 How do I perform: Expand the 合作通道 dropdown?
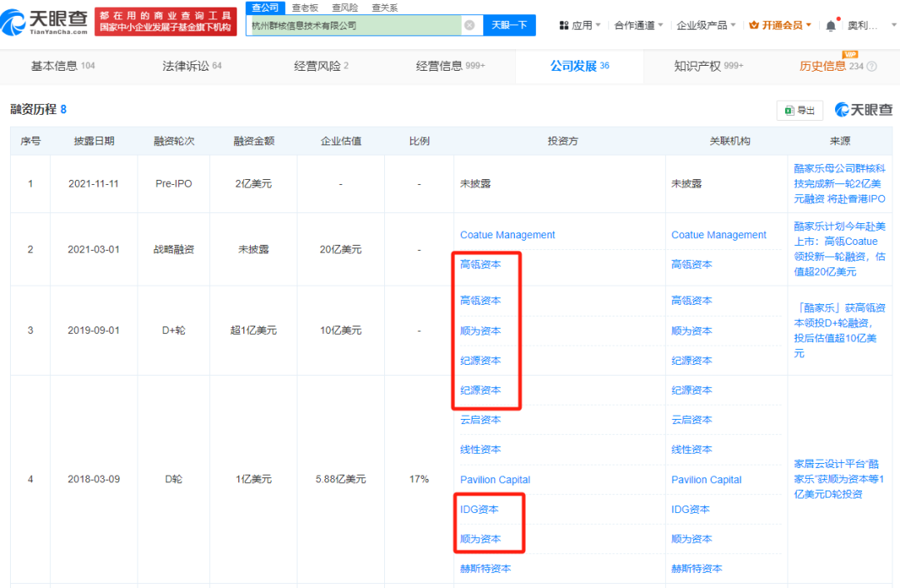pos(638,25)
